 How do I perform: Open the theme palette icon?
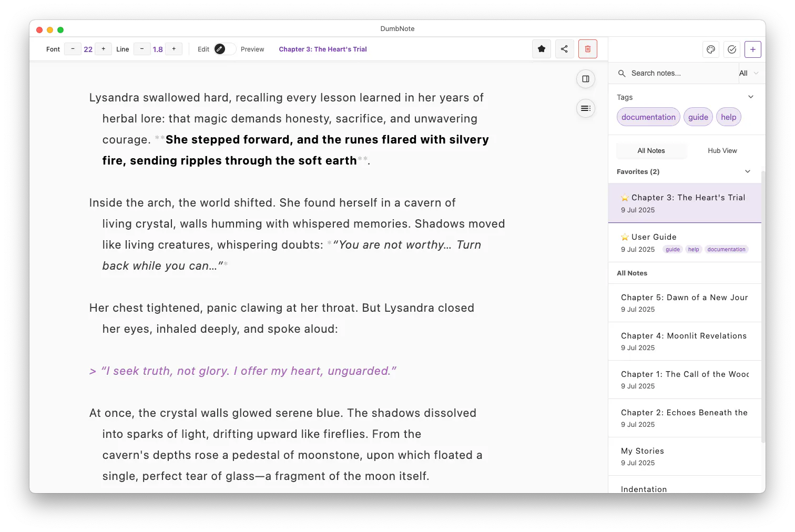coord(711,49)
